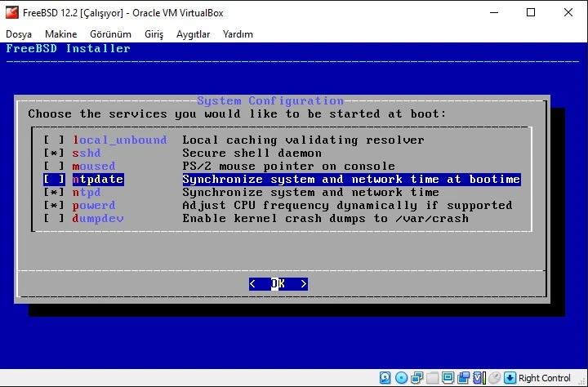The height and width of the screenshot is (387, 588).
Task: Click the 'FreeBSD Installer' header text
Action: click(x=69, y=49)
